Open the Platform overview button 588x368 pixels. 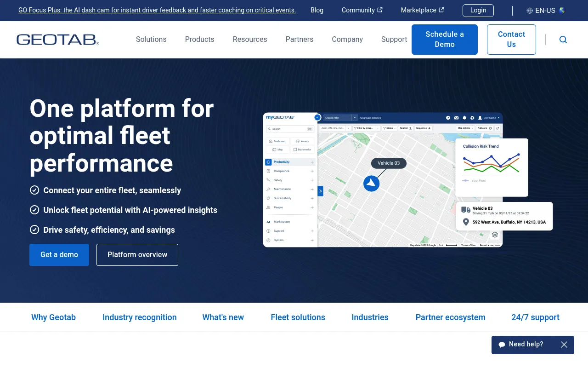(x=137, y=255)
